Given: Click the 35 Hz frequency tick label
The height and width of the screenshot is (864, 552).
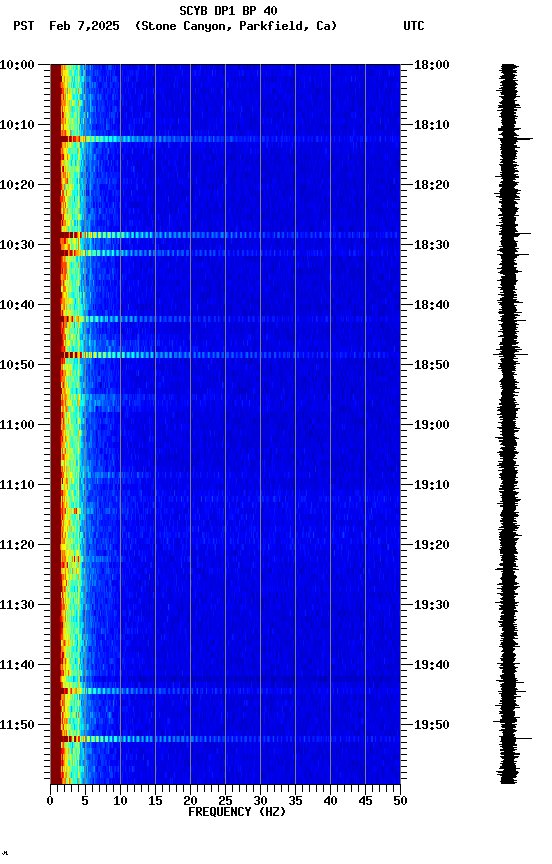Looking at the screenshot, I should click(x=295, y=801).
